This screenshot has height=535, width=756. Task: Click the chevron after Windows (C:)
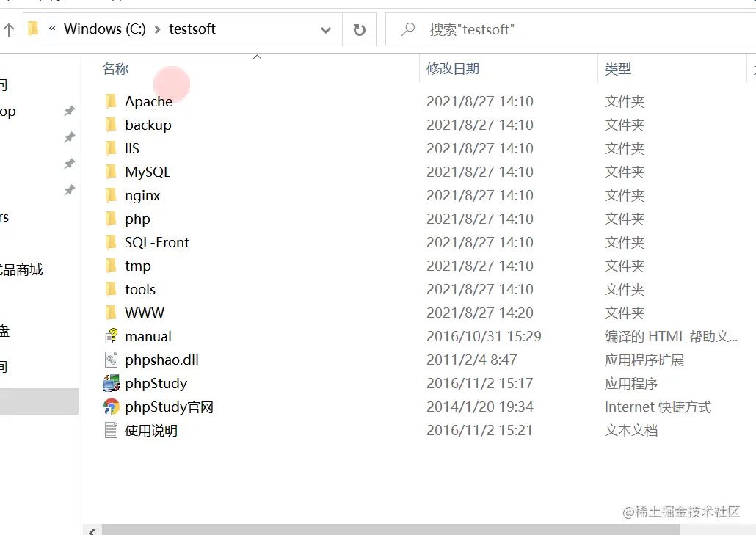click(157, 29)
